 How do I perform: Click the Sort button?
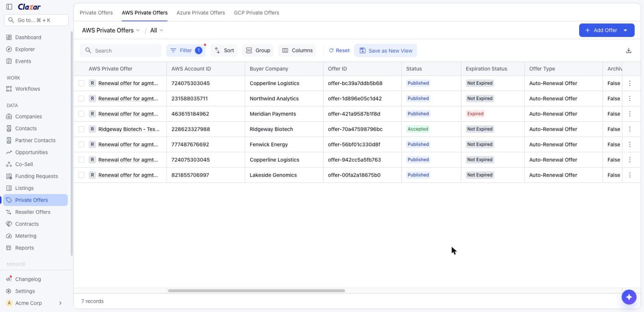click(224, 51)
